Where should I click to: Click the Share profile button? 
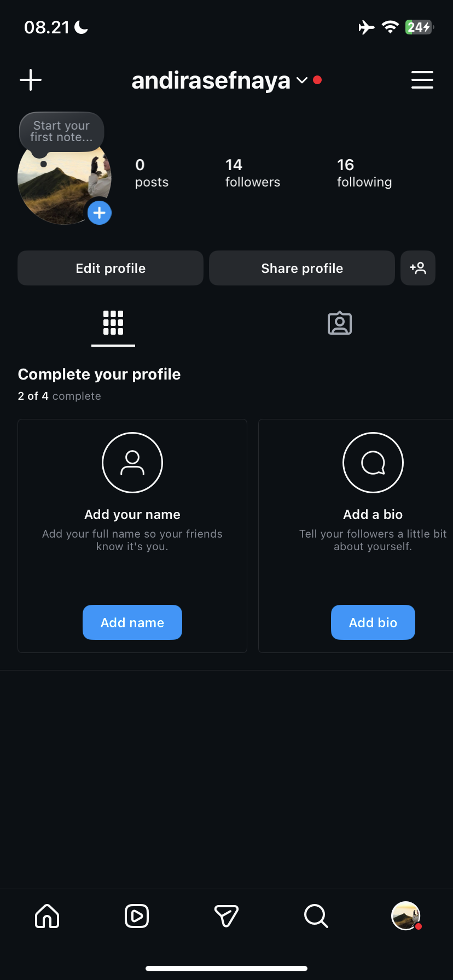coord(302,268)
